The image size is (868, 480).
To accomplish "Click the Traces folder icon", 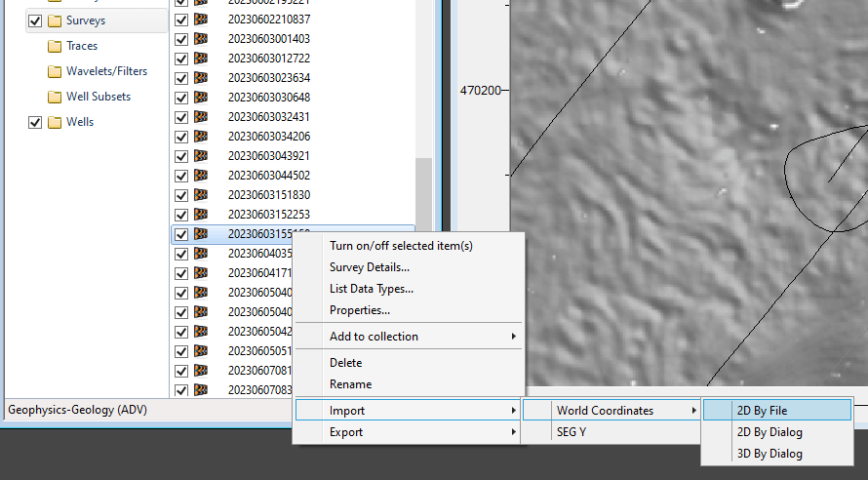I will pyautogui.click(x=55, y=46).
